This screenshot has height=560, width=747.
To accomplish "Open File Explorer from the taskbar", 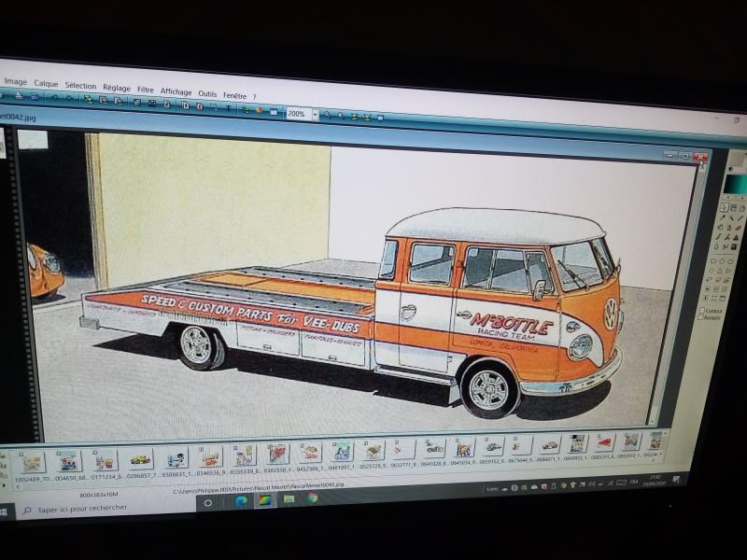I will [289, 499].
